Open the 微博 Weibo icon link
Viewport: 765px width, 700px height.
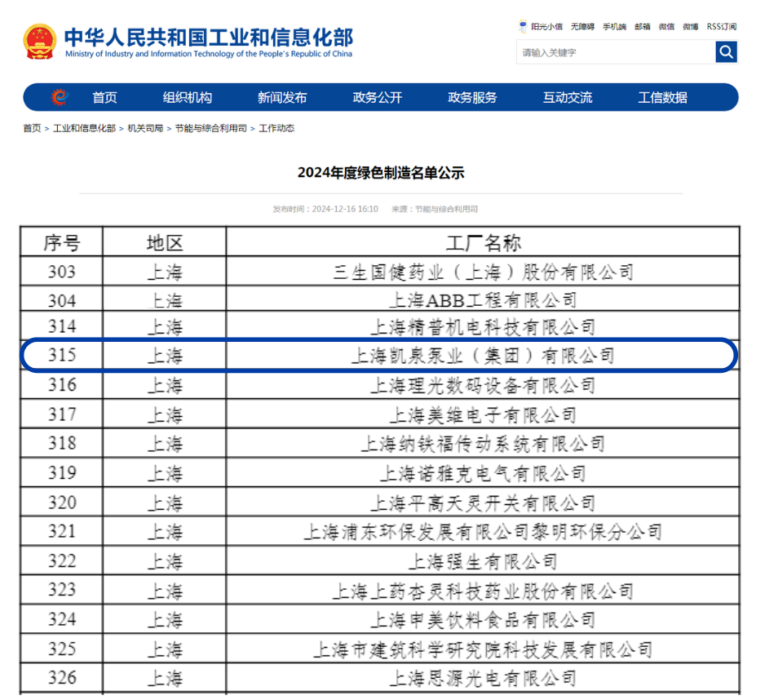pyautogui.click(x=690, y=26)
